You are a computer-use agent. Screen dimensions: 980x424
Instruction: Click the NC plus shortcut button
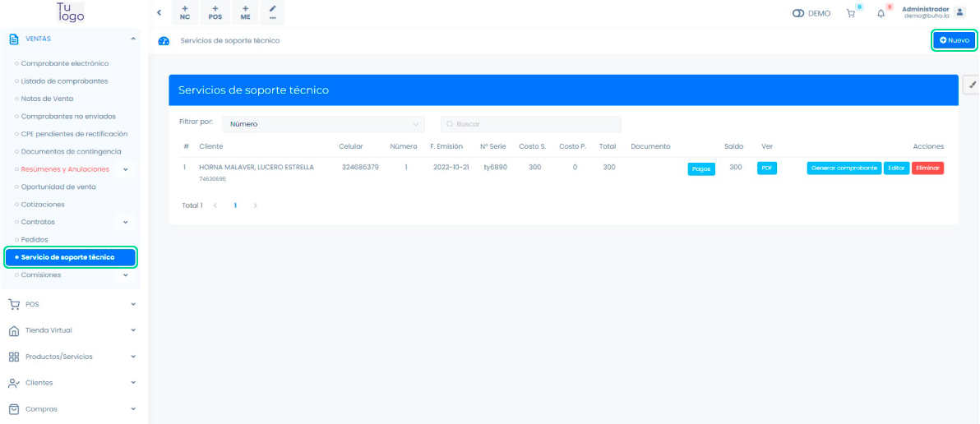click(x=184, y=12)
